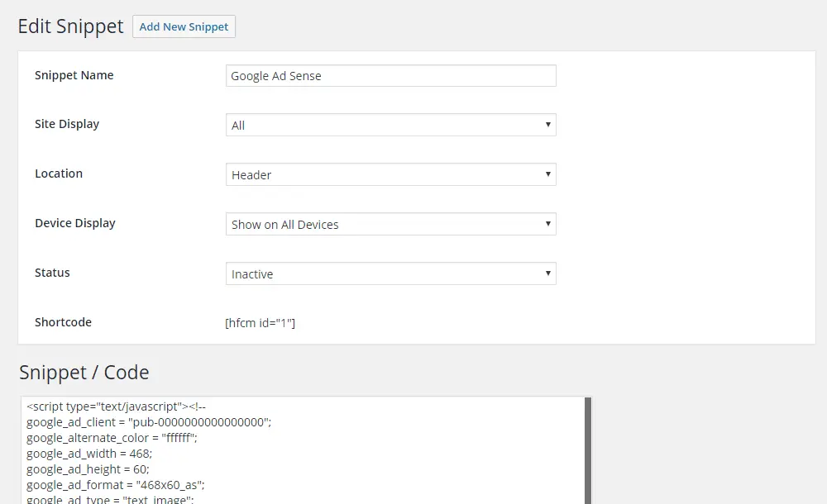Open the Site Display dropdown
Image resolution: width=827 pixels, height=504 pixels.
point(390,125)
